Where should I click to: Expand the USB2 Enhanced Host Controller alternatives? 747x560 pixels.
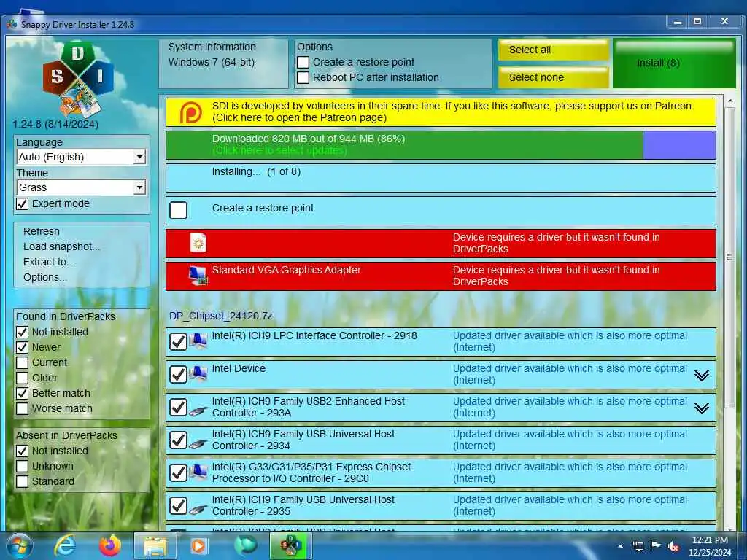coord(701,408)
